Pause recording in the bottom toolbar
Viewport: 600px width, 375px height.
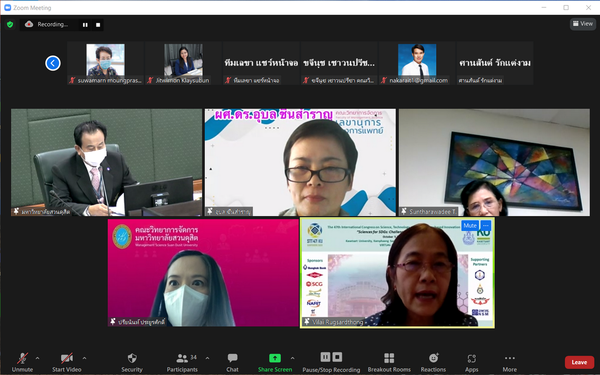[325, 357]
